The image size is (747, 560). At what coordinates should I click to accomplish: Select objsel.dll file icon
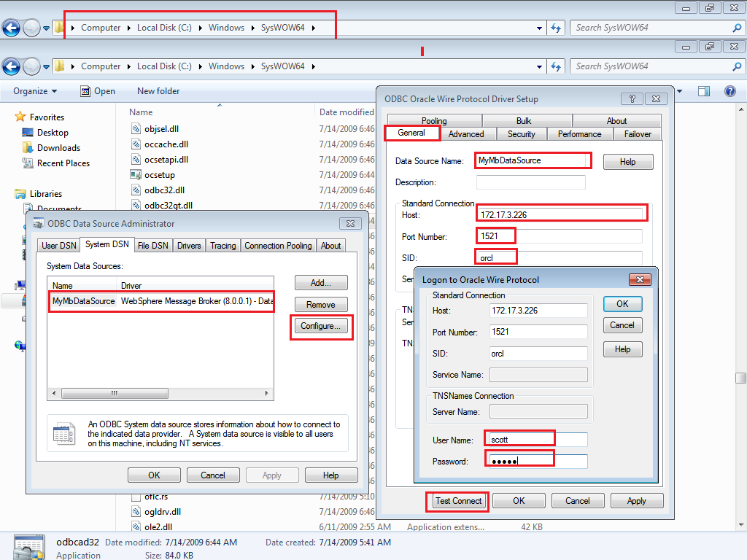pyautogui.click(x=136, y=128)
